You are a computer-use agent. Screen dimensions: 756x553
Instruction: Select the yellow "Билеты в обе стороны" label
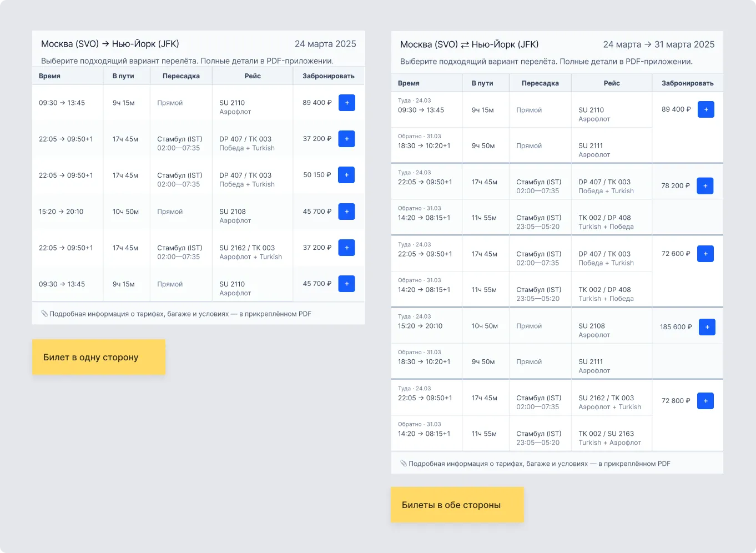tap(457, 505)
